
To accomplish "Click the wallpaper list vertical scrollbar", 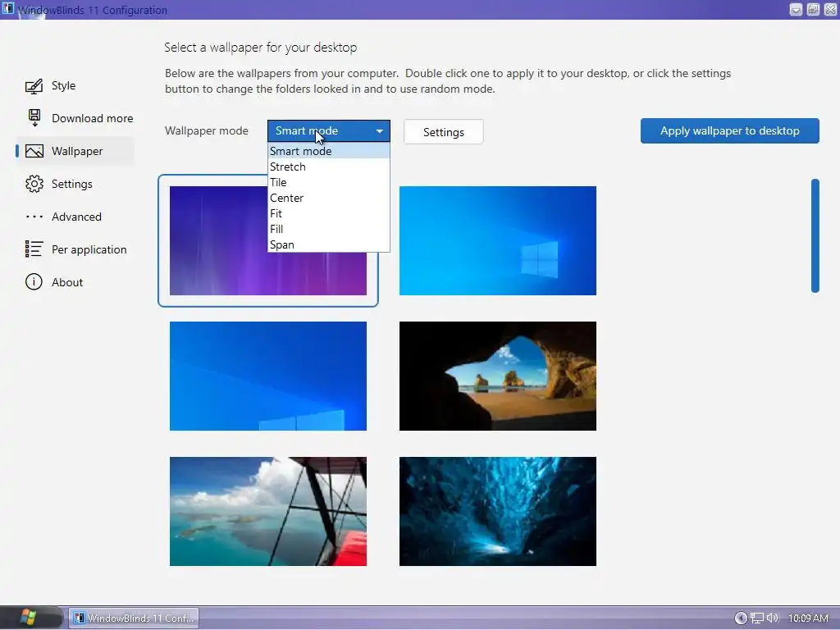I will coord(815,235).
